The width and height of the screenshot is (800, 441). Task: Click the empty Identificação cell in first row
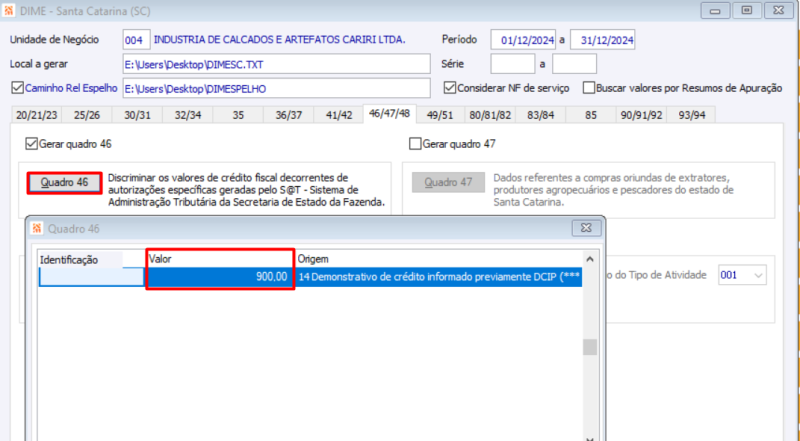pos(92,277)
